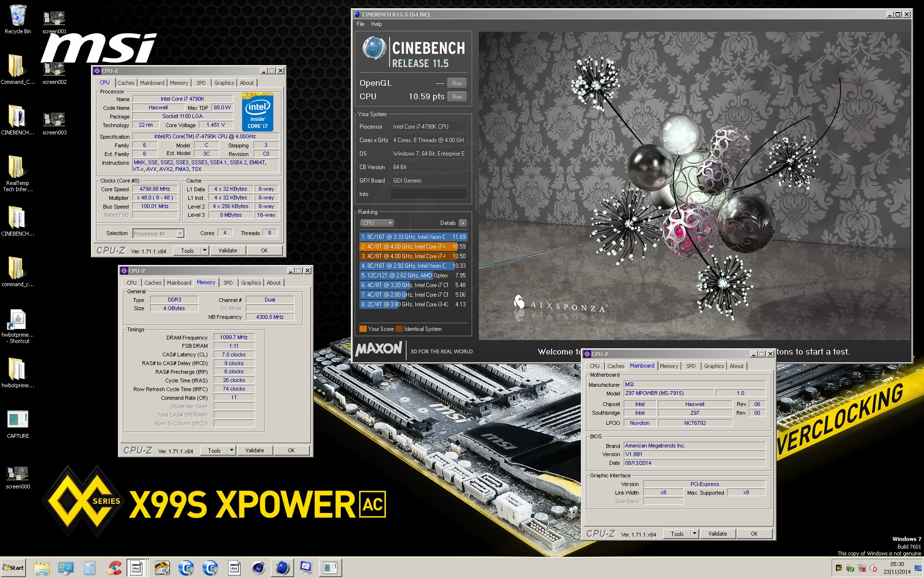
Task: Open the Command_C... folder on desktop
Action: pyautogui.click(x=18, y=70)
